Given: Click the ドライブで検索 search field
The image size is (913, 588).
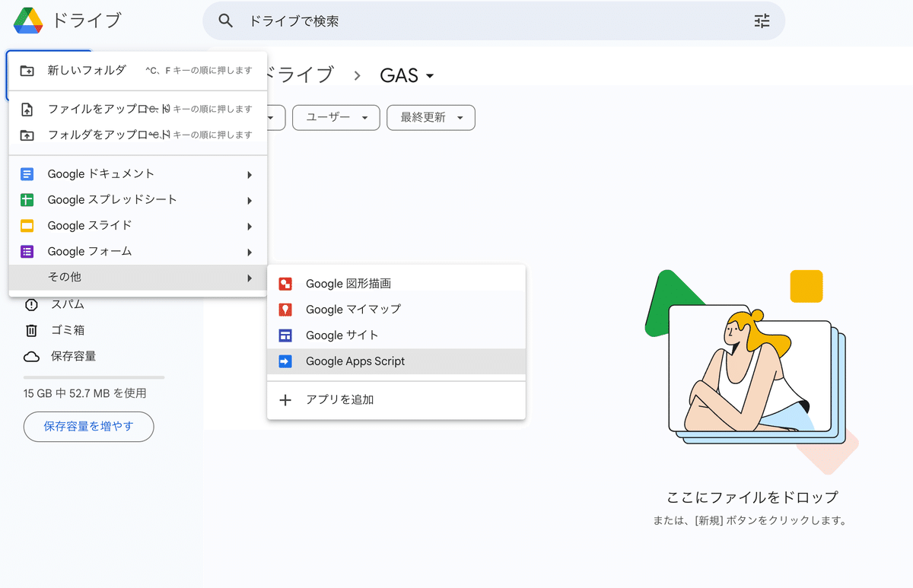Looking at the screenshot, I should pos(494,21).
